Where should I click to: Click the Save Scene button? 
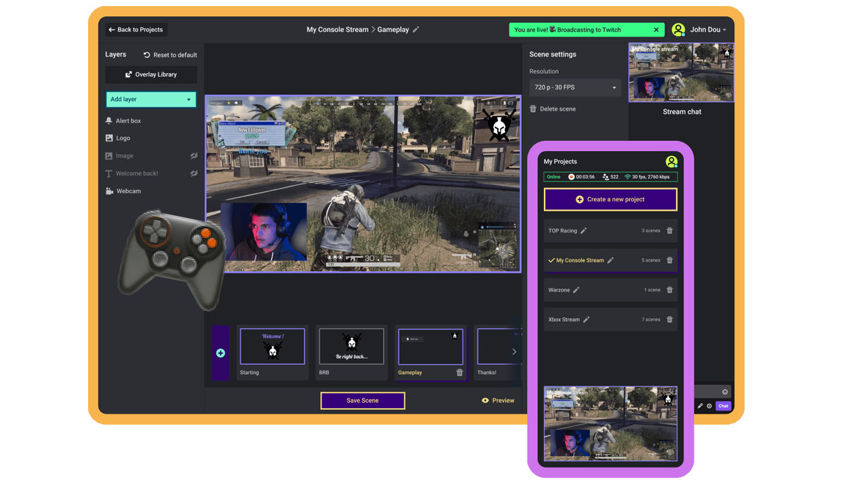point(362,401)
